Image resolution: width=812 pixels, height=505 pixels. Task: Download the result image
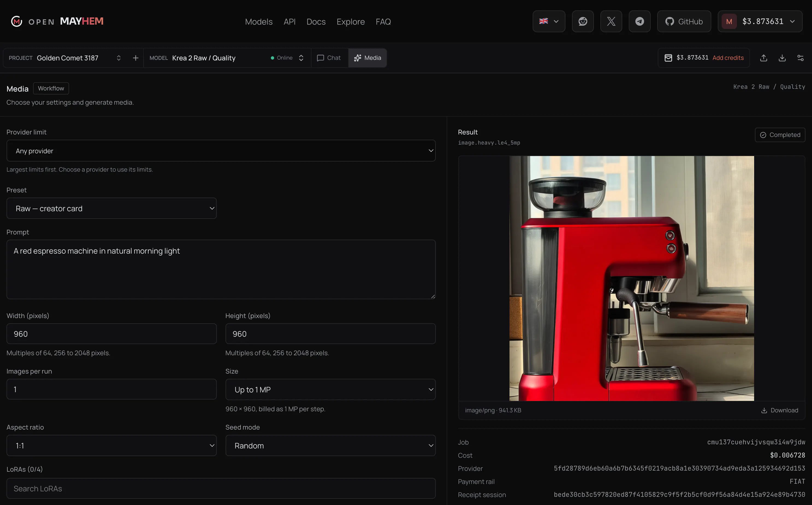[x=780, y=410]
